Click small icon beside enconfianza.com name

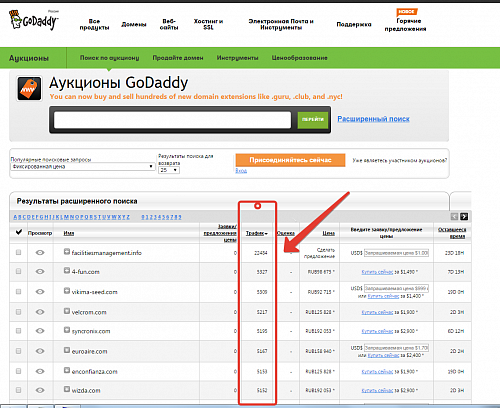coord(67,370)
